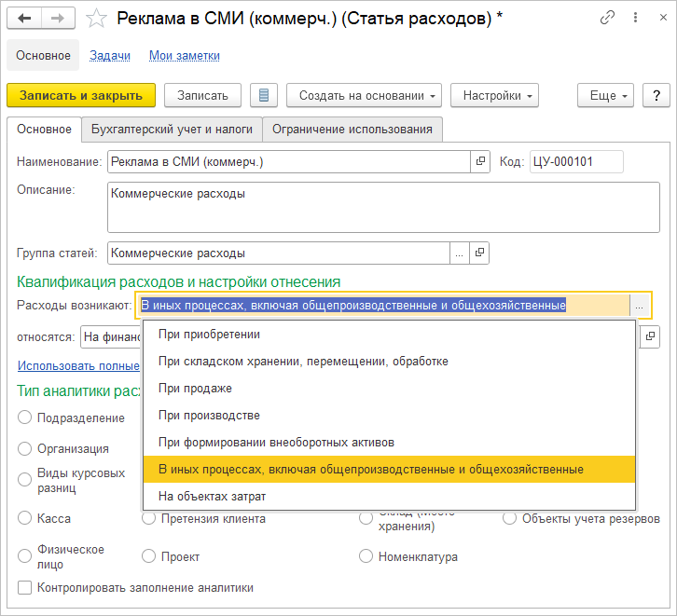Open the Еще dropdown menu
Screen dimensions: 677x616
(x=605, y=95)
